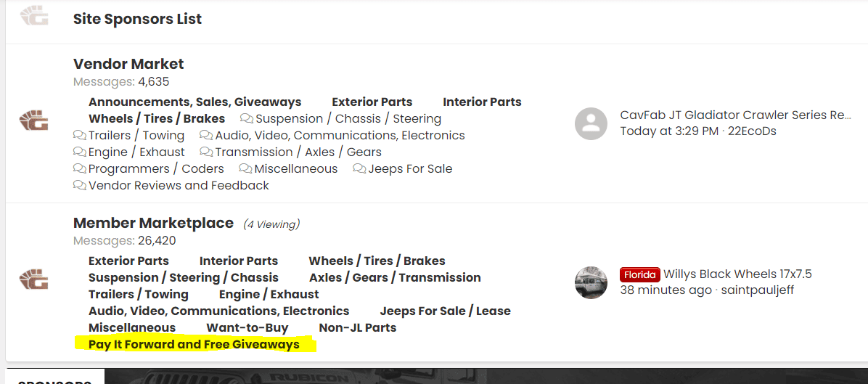Open the Member Marketplace forum heading
Image resolution: width=868 pixels, height=384 pixels.
pos(153,223)
